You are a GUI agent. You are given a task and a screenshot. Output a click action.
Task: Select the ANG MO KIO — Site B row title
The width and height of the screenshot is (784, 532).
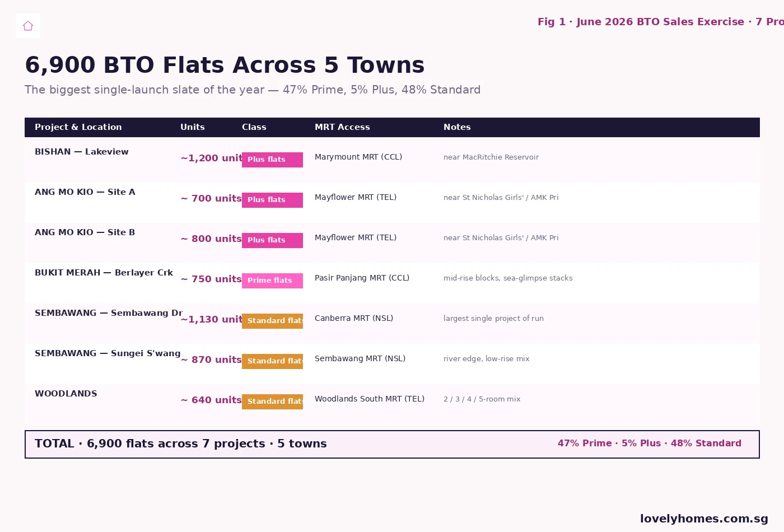coord(85,232)
